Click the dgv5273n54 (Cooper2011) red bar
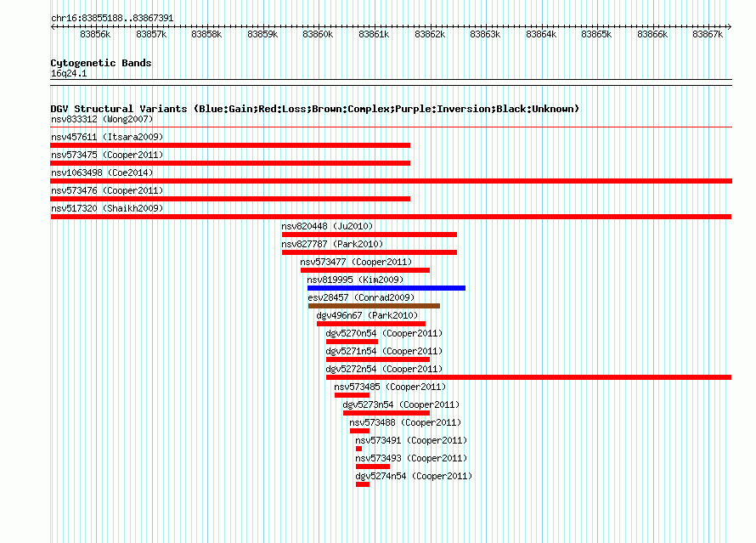 (386, 413)
